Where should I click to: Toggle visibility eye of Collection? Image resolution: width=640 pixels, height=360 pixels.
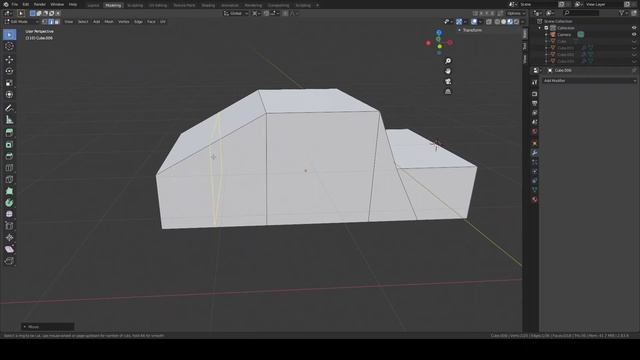coord(634,28)
